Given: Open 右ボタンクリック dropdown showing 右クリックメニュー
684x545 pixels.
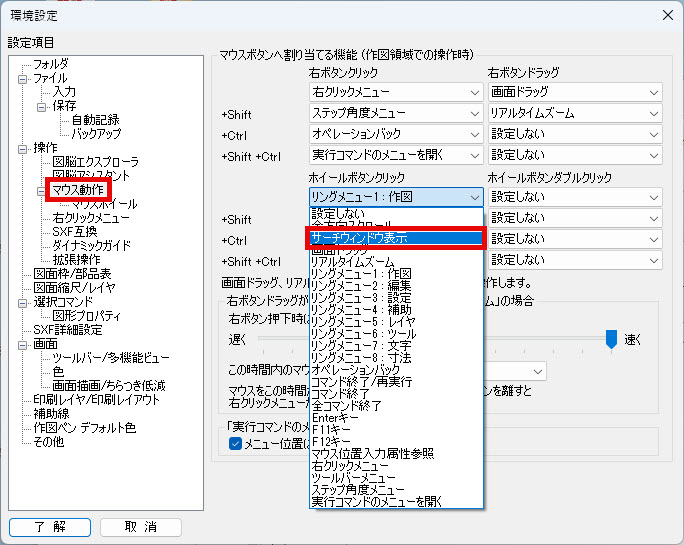Looking at the screenshot, I should pos(397,92).
